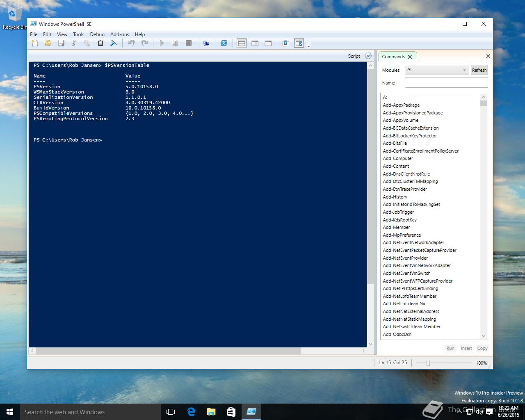The height and width of the screenshot is (420, 525).
Task: Click the Clear Console Pane icon
Action: point(114,43)
